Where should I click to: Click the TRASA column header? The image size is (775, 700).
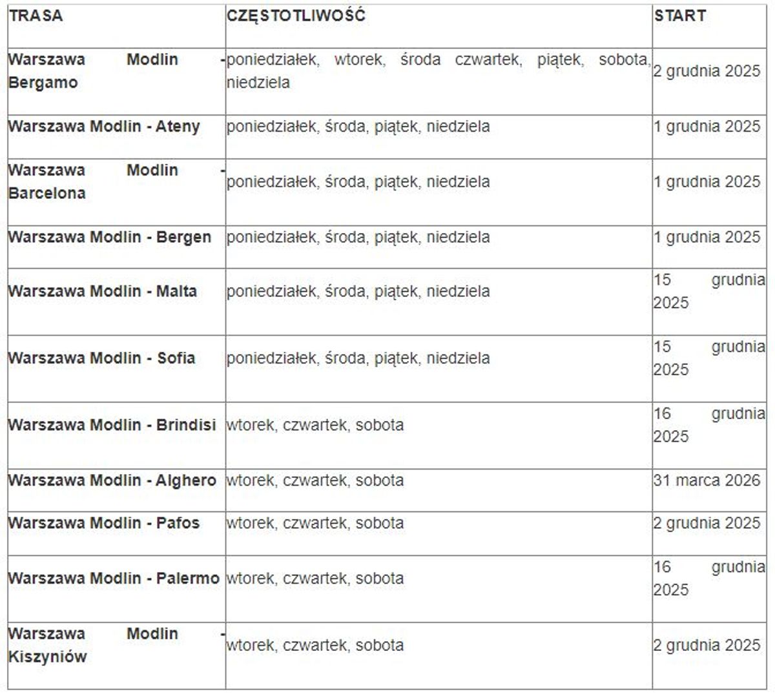tap(36, 16)
